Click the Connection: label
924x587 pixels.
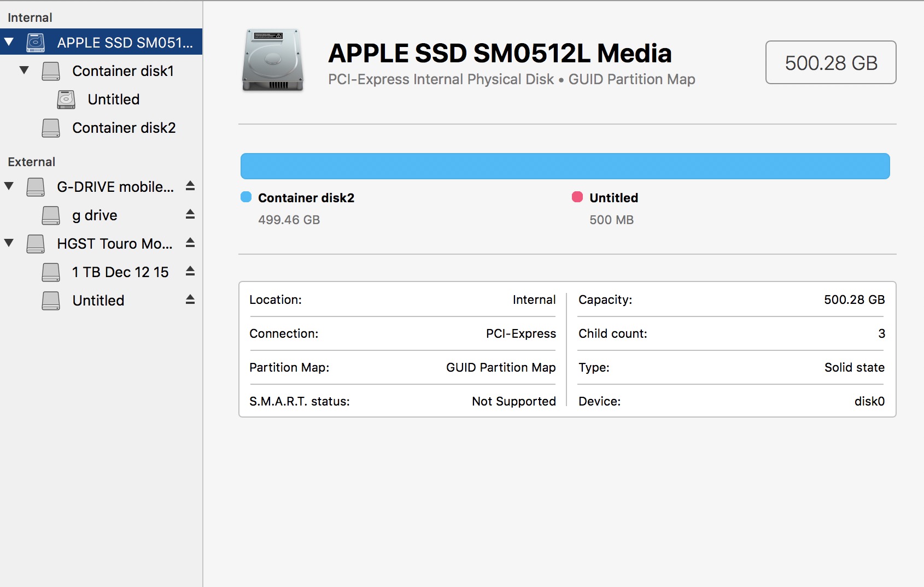(x=284, y=333)
